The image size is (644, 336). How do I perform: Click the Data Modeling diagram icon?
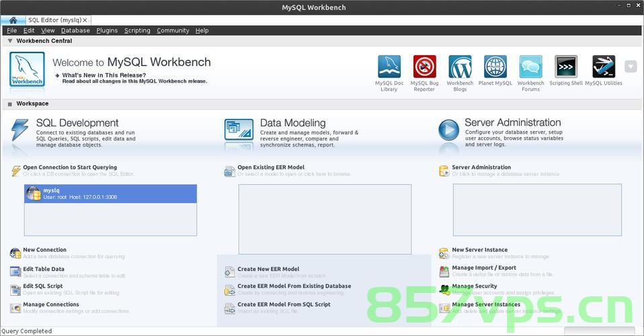tap(239, 130)
